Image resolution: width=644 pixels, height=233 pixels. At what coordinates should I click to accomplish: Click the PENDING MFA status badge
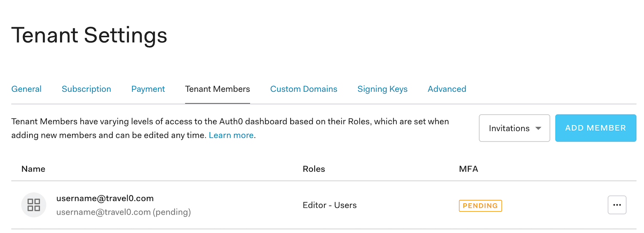click(480, 206)
